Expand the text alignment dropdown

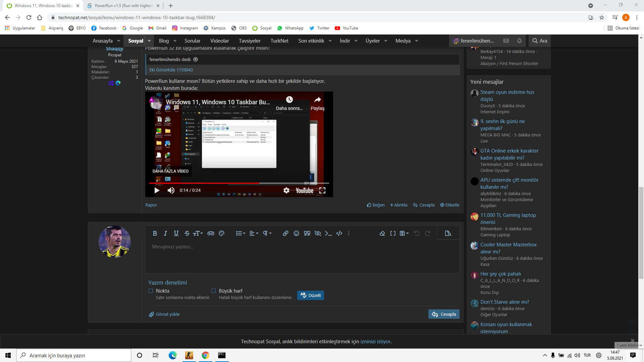pyautogui.click(x=254, y=233)
